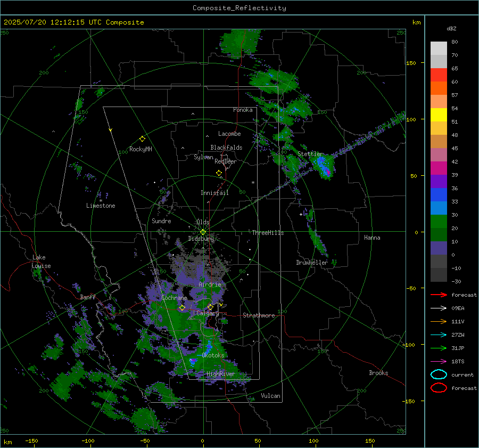The image size is (479, 448).
Task: Click the red 'forecast' ellipse legend icon
Action: [x=439, y=388]
